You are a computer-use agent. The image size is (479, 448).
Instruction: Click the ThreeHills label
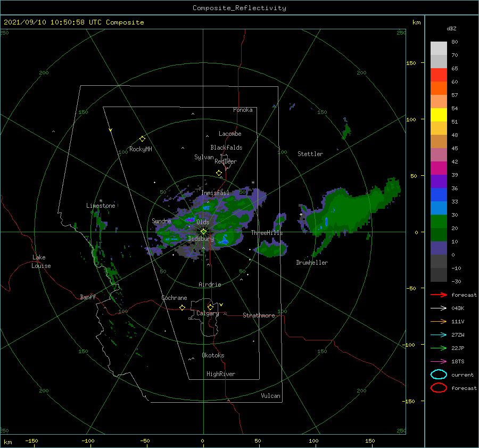[267, 233]
